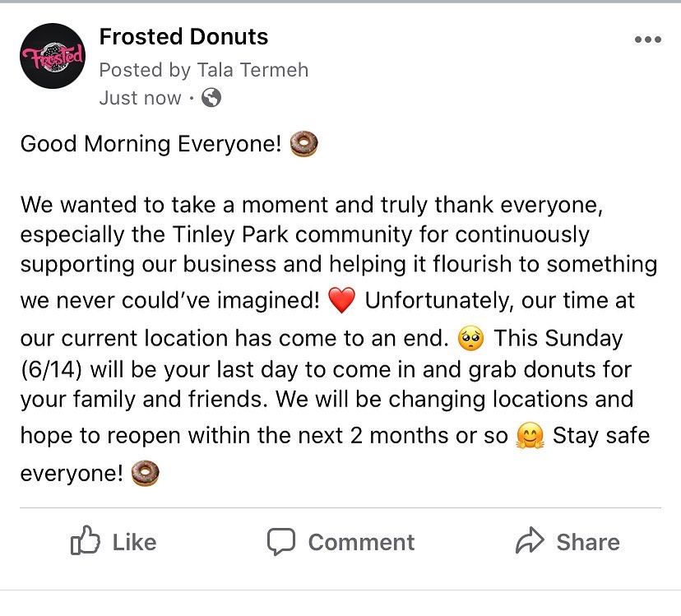681x616 pixels.
Task: Click the Tinley Park community text
Action: click(292, 234)
